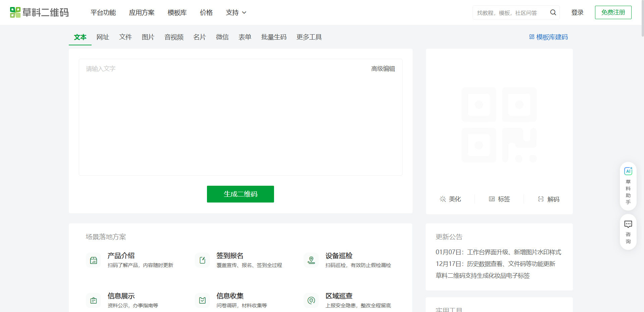Switch to the 网址 tab
This screenshot has height=312, width=644.
point(103,37)
